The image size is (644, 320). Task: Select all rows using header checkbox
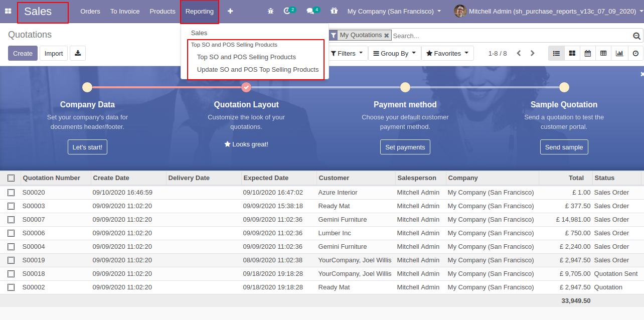coord(11,178)
